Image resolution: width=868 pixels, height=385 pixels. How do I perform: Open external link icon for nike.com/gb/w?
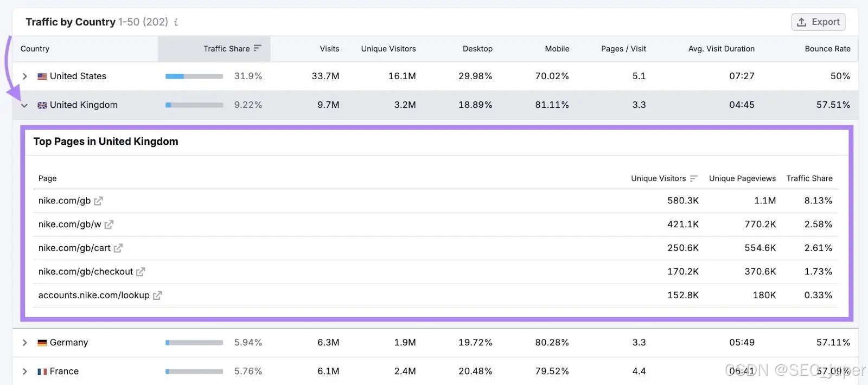pyautogui.click(x=109, y=224)
